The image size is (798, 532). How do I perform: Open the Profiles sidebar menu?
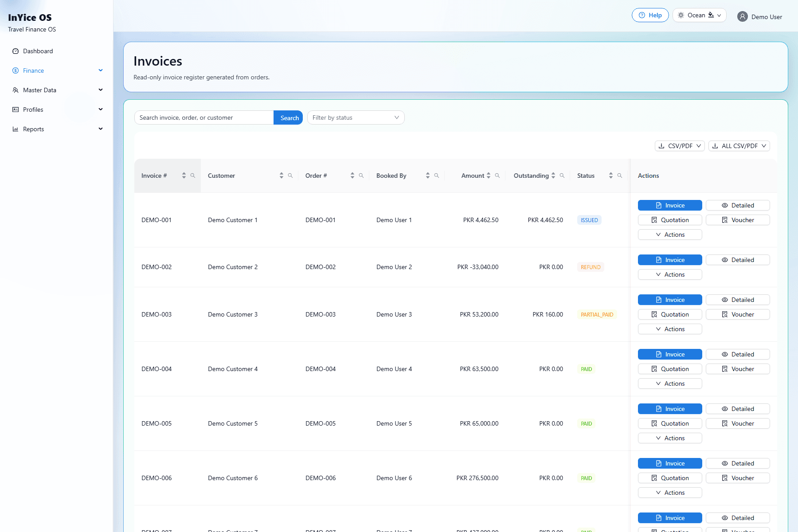57,110
